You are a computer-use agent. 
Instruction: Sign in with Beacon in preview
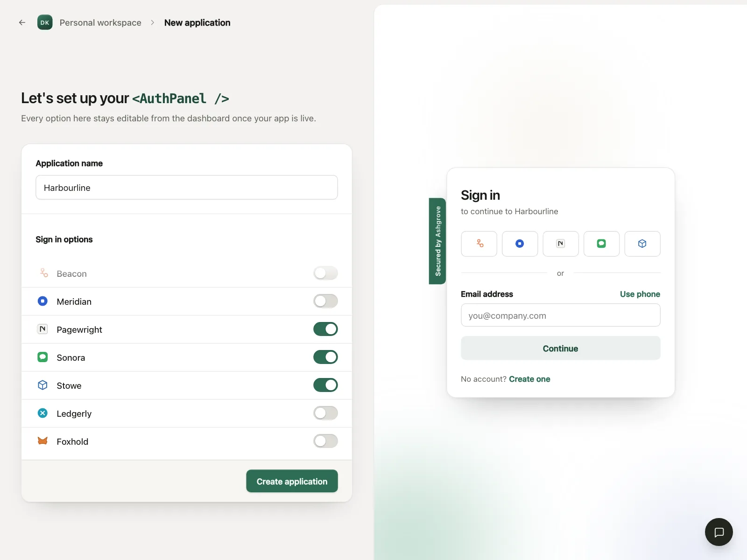(479, 244)
